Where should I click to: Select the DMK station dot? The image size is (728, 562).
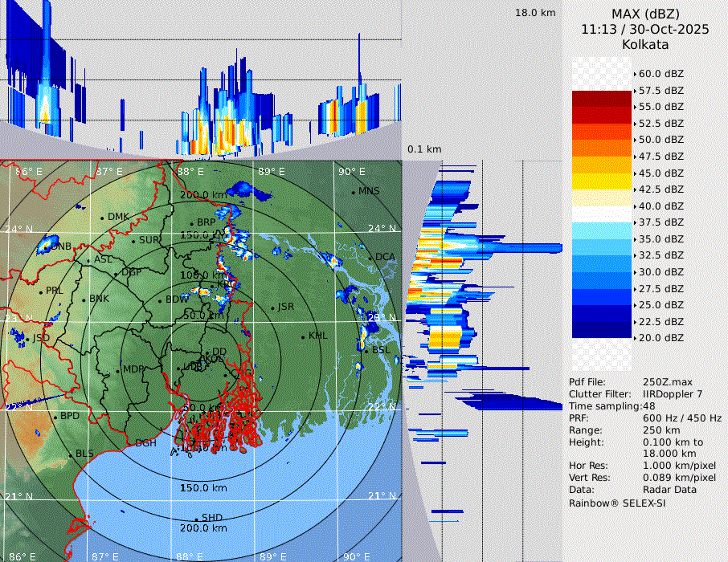pyautogui.click(x=102, y=217)
